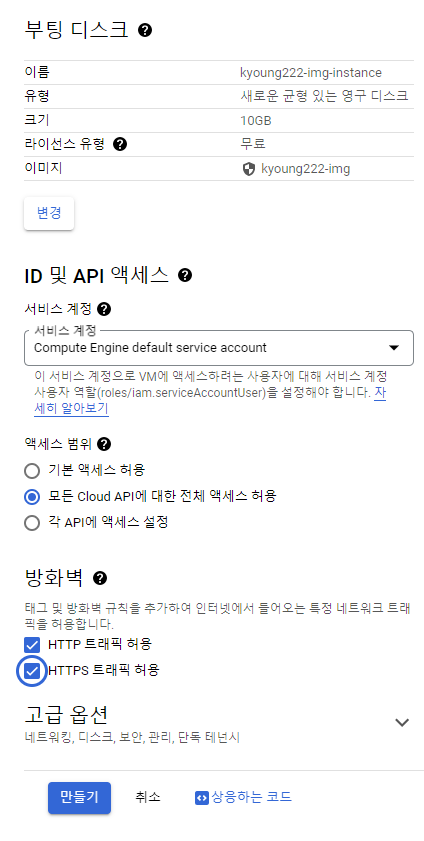Click the 10GB size value
Image resolution: width=424 pixels, height=841 pixels.
[256, 121]
